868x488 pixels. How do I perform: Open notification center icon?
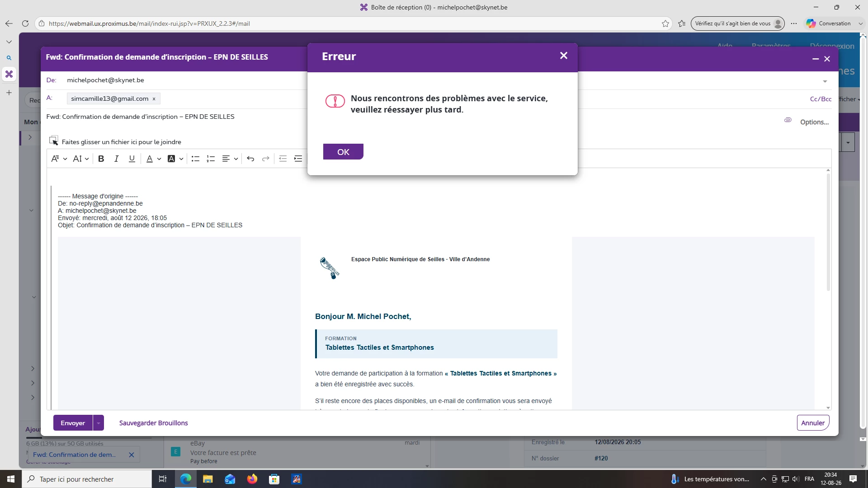click(x=853, y=479)
